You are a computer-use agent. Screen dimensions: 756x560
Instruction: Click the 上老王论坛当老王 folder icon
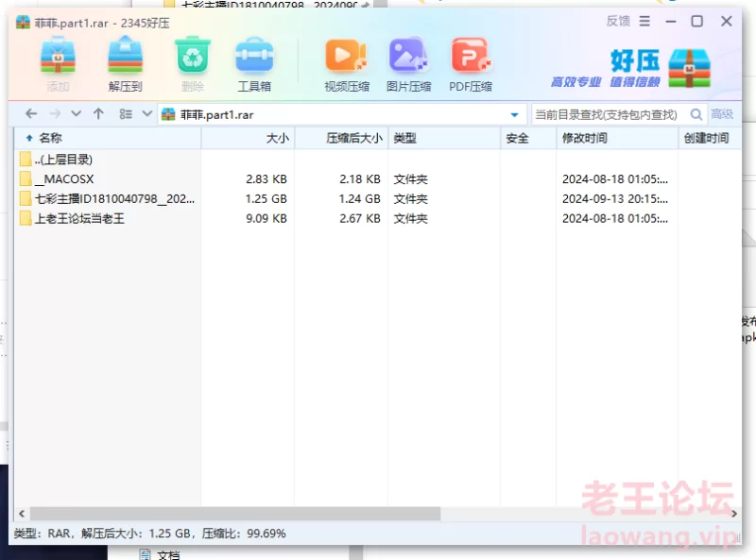(x=26, y=218)
